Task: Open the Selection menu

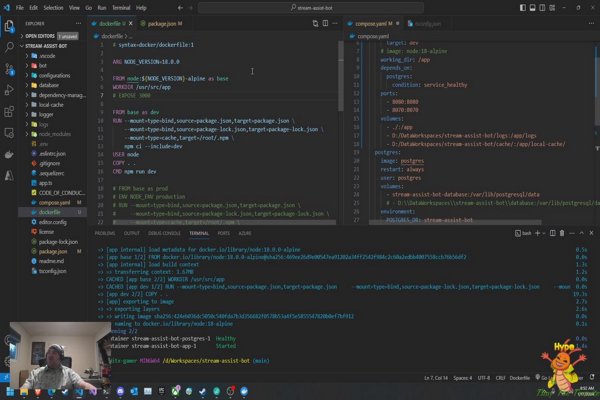Action: click(53, 8)
